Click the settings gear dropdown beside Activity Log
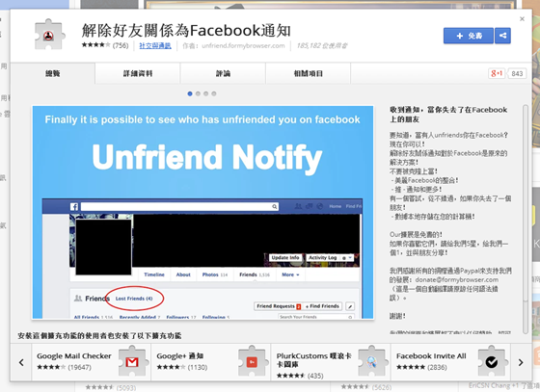This screenshot has width=540, height=392. 347,257
